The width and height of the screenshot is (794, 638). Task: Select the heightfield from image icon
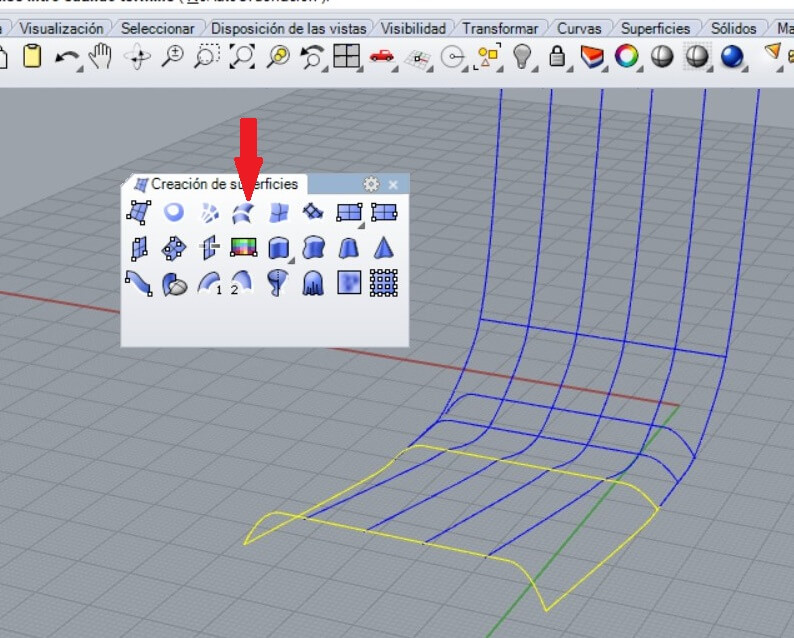[x=349, y=283]
